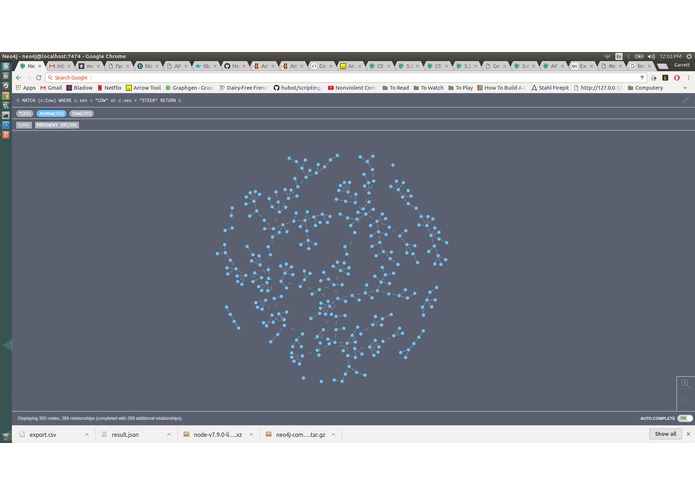Open Chrome's three-dot menu
Image resolution: width=695 pixels, height=494 pixels.
click(x=688, y=78)
